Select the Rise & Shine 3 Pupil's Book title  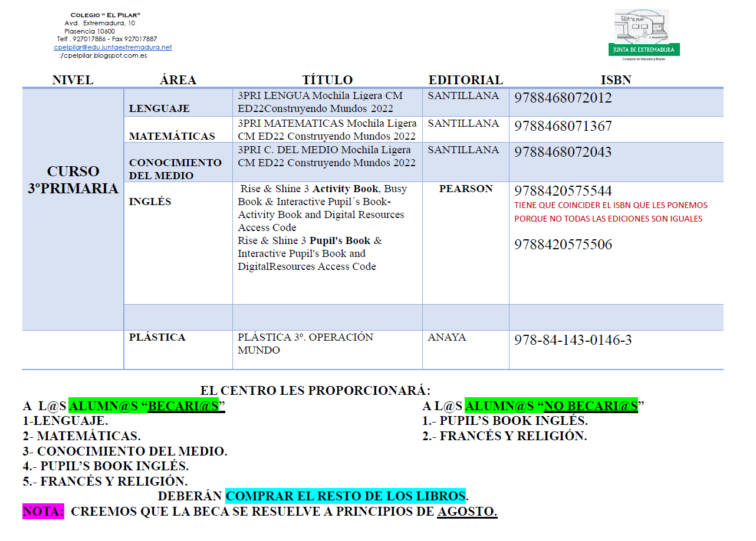click(310, 253)
